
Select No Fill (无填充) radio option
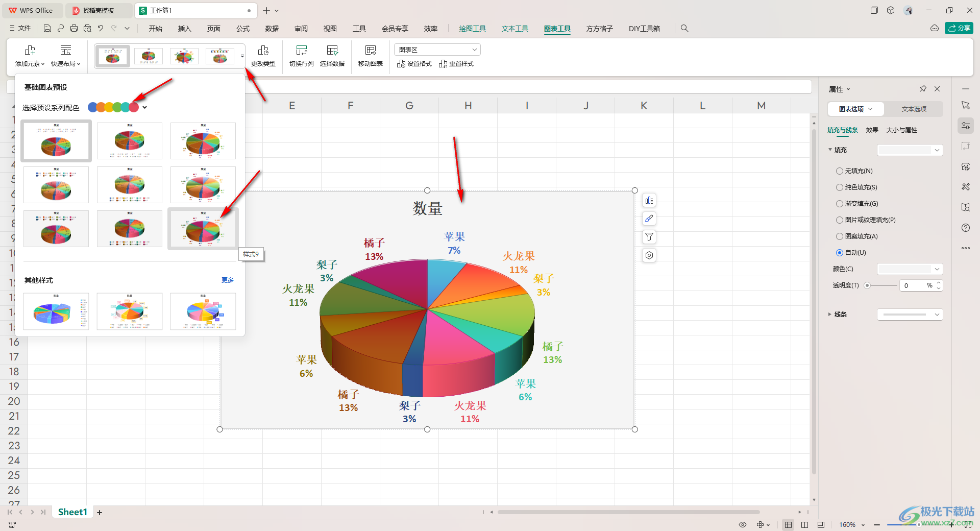[x=839, y=171]
